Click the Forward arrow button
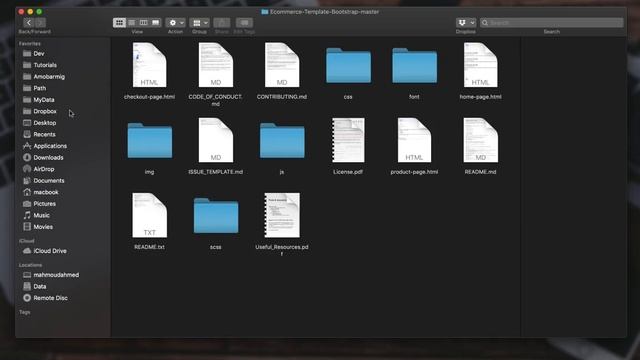The width and height of the screenshot is (640, 360). tap(40, 23)
